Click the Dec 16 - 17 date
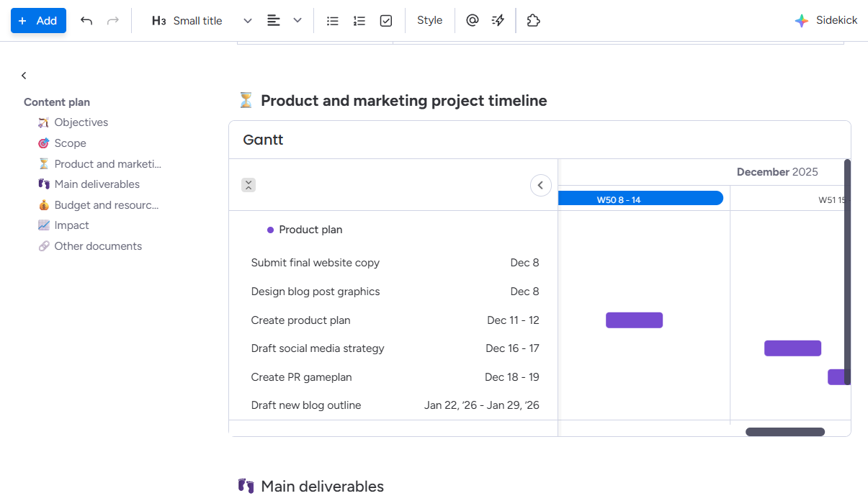This screenshot has height=501, width=868. [x=512, y=348]
